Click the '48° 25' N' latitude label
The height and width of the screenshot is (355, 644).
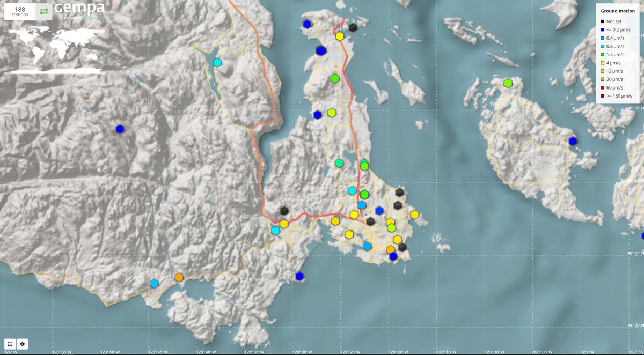click(x=635, y=253)
